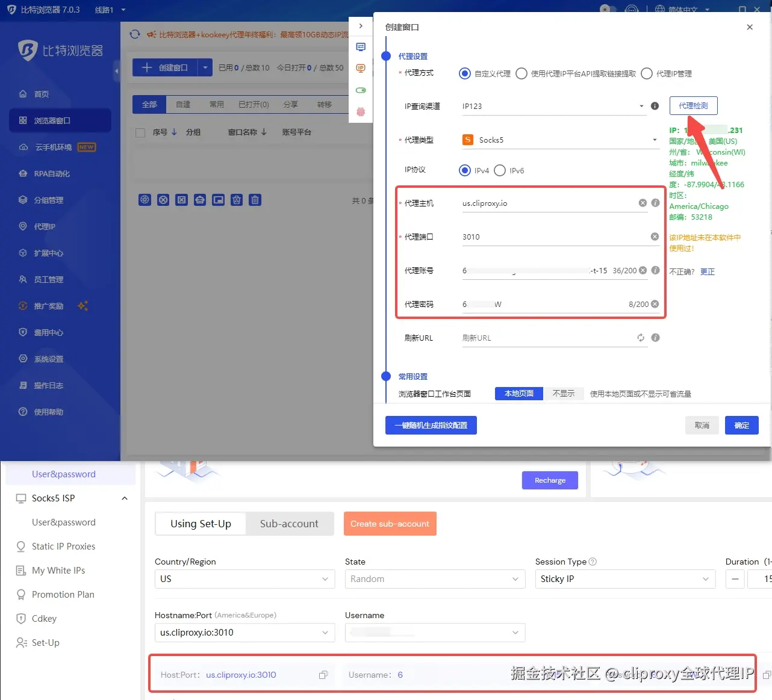Click the 更正 correction link
Image resolution: width=772 pixels, height=700 pixels.
(x=708, y=272)
